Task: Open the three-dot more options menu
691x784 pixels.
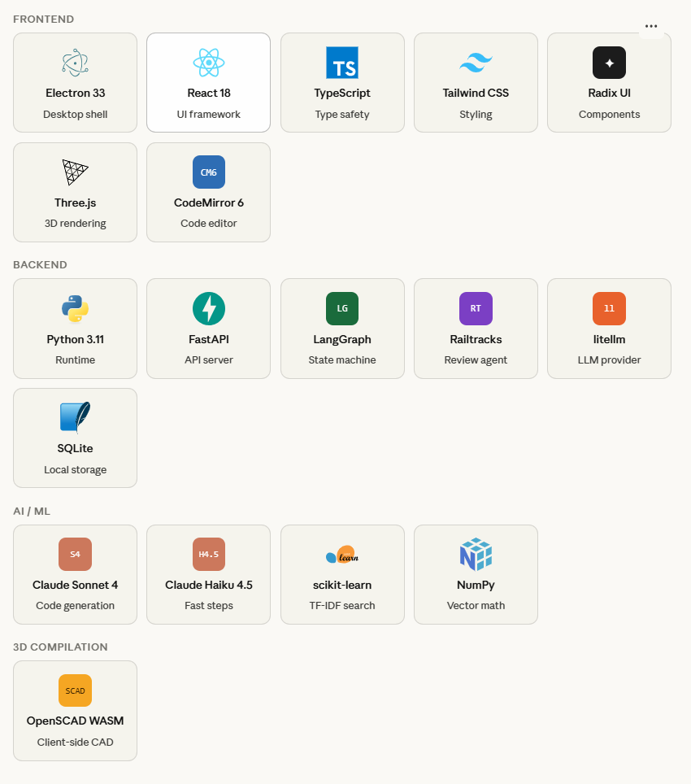Action: [x=651, y=26]
